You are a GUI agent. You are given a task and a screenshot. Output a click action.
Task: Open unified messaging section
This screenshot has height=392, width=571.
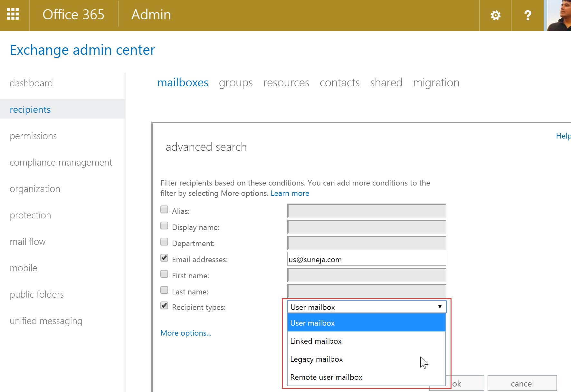click(46, 321)
